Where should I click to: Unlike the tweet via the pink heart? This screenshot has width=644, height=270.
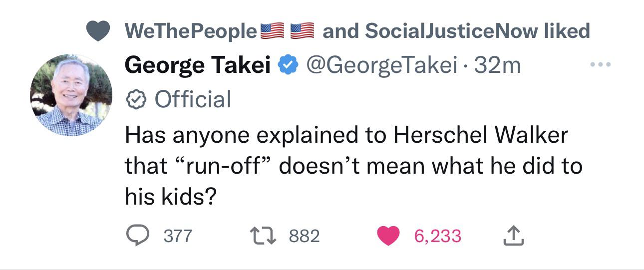388,236
